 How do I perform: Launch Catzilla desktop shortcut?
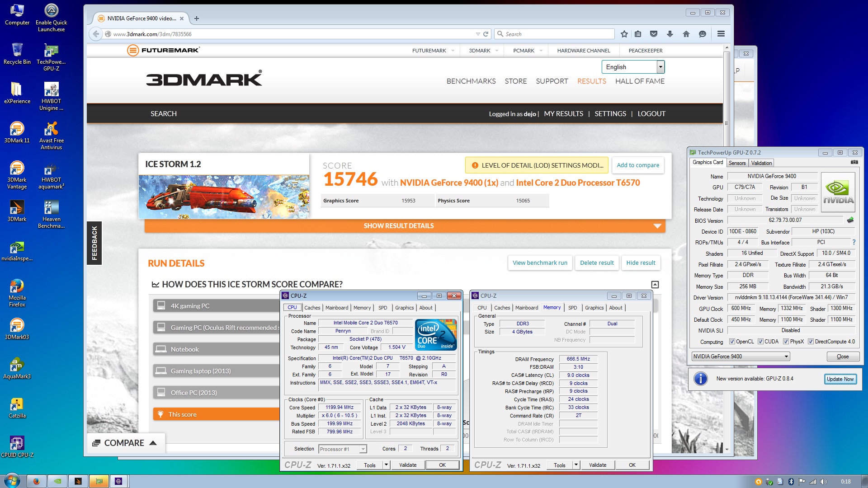click(17, 408)
